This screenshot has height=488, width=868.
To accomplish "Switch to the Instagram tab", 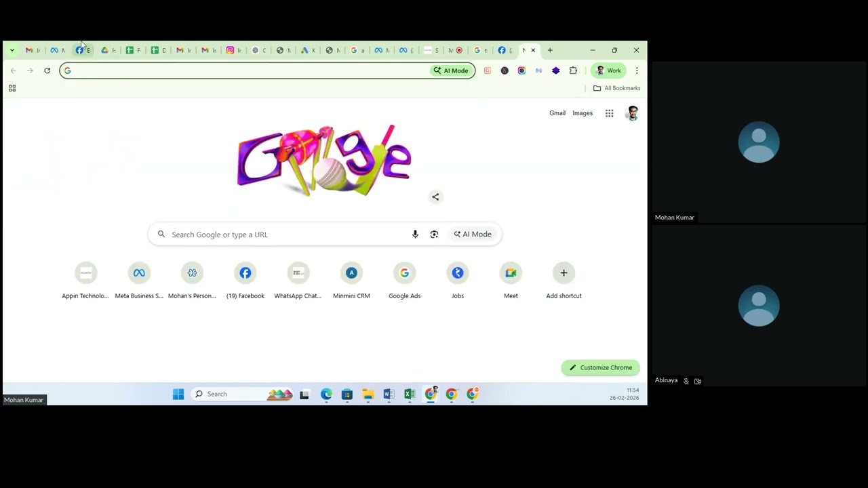I will click(233, 50).
